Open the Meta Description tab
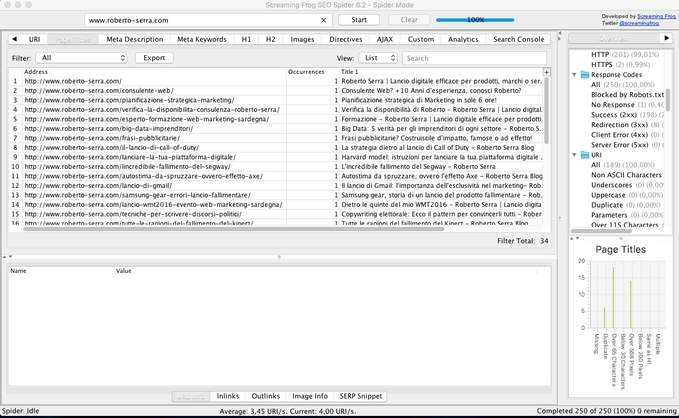Screen dimensions: 679x418 point(135,39)
